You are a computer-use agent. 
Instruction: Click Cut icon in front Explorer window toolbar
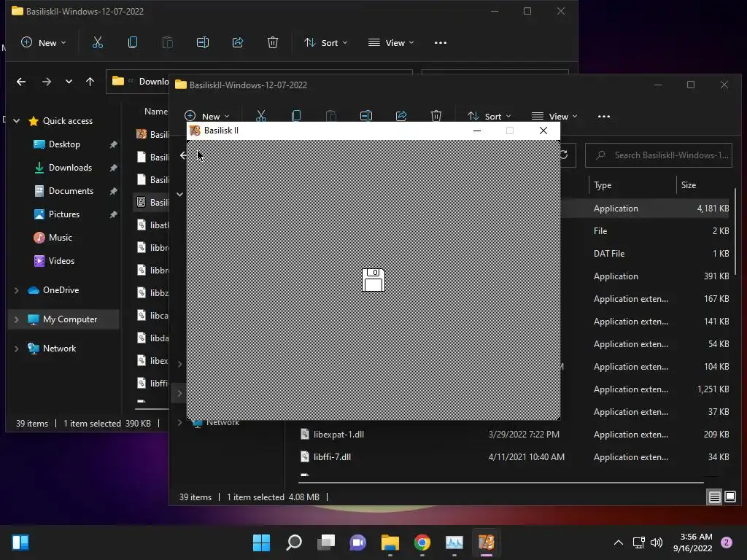[261, 116]
